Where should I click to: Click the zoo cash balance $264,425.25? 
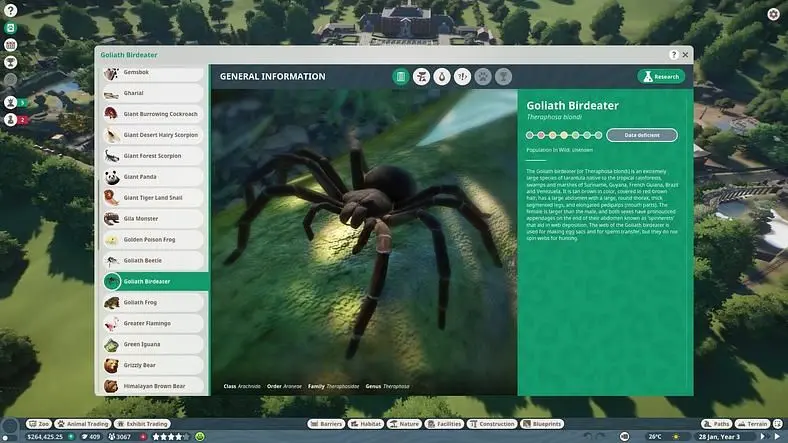tap(45, 437)
